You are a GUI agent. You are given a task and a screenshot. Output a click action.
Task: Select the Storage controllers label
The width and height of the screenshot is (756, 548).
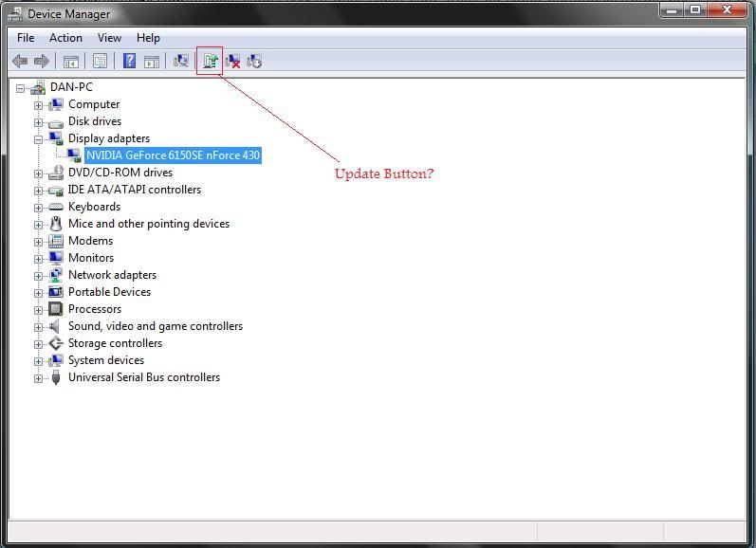[115, 343]
